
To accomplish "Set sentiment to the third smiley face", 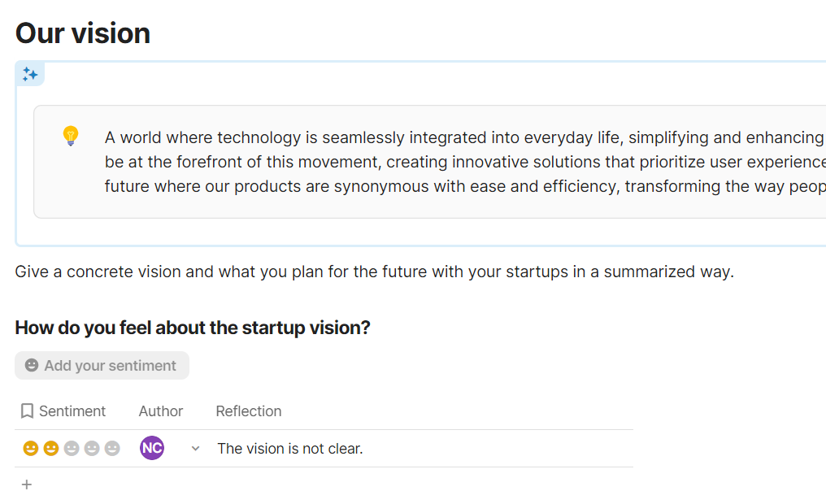I will point(72,448).
